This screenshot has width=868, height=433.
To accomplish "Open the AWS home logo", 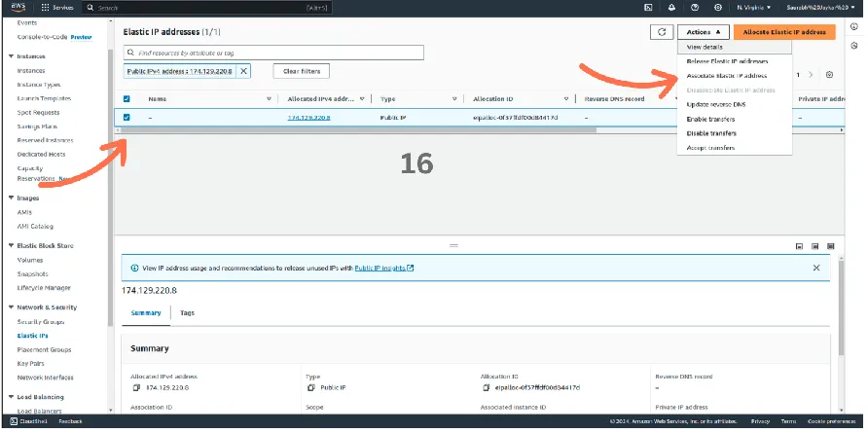I will (18, 7).
